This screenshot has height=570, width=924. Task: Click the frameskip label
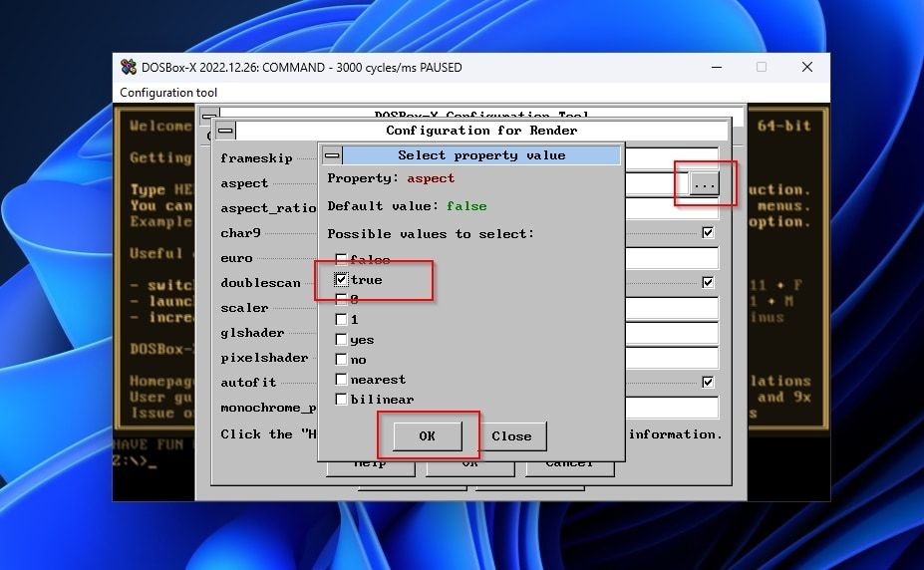(256, 158)
